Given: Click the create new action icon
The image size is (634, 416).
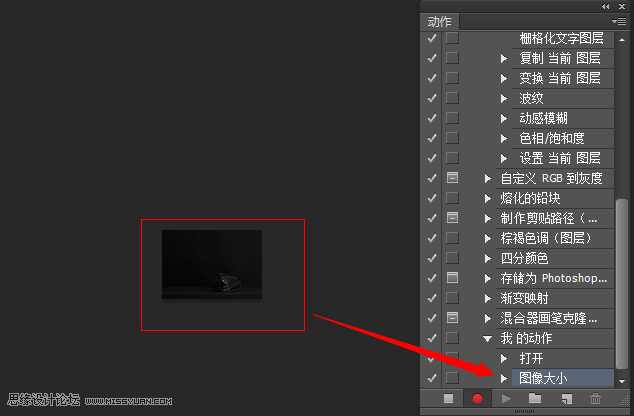Looking at the screenshot, I should 565,399.
